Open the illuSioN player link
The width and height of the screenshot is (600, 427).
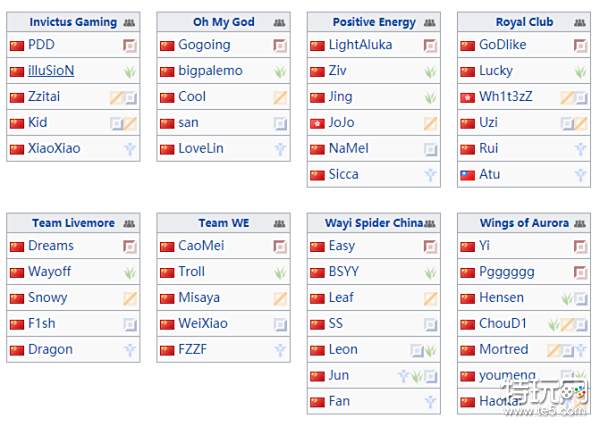pos(51,71)
